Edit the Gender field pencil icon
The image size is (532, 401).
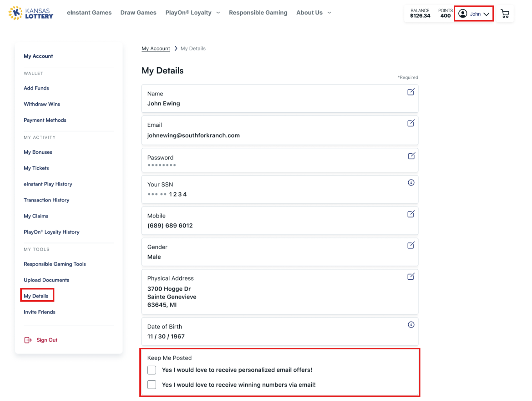411,245
